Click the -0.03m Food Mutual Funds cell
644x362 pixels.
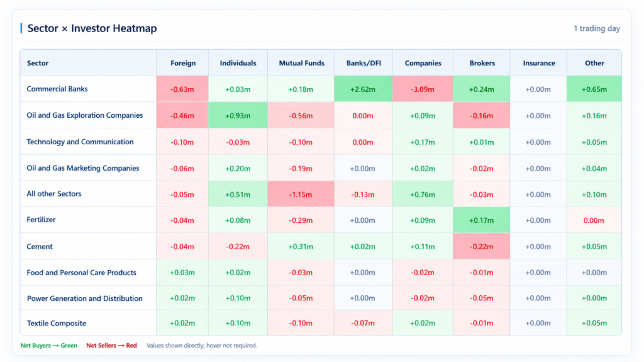point(301,273)
